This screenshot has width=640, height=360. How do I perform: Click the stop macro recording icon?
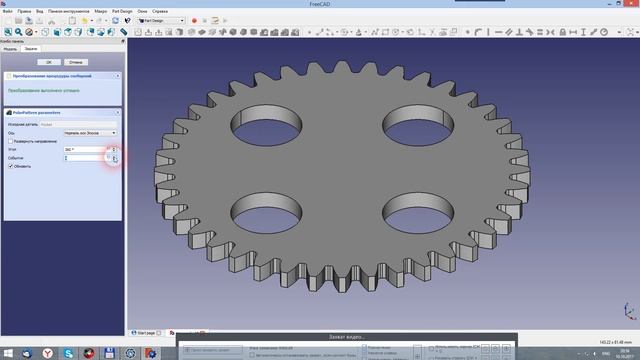click(x=204, y=20)
